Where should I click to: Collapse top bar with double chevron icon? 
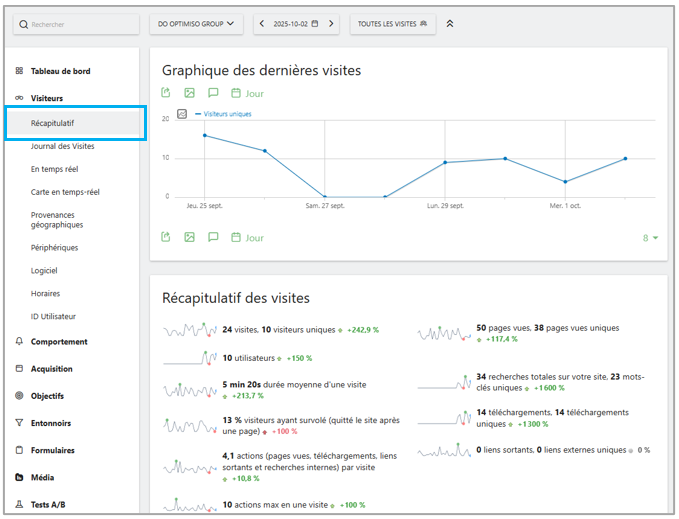[450, 24]
